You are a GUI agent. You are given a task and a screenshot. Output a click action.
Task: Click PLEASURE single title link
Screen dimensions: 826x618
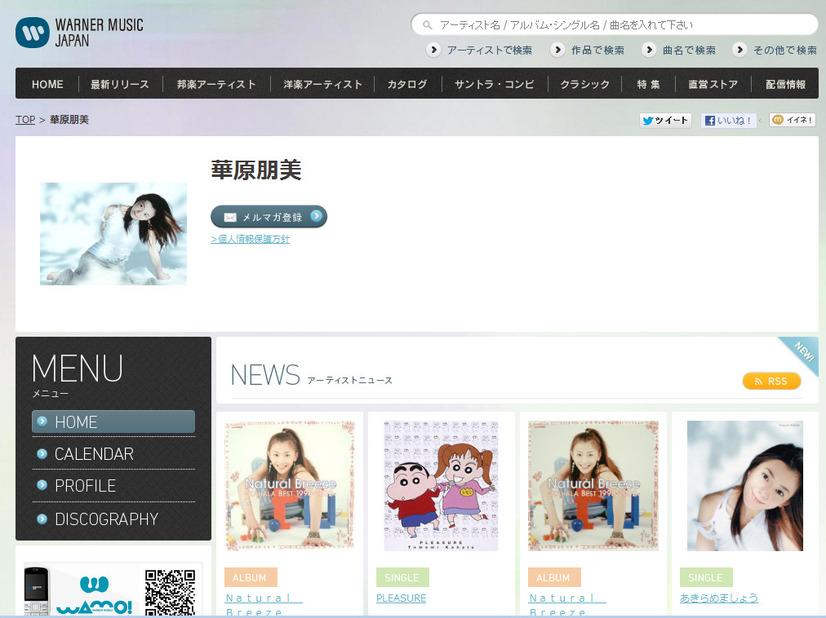point(401,599)
